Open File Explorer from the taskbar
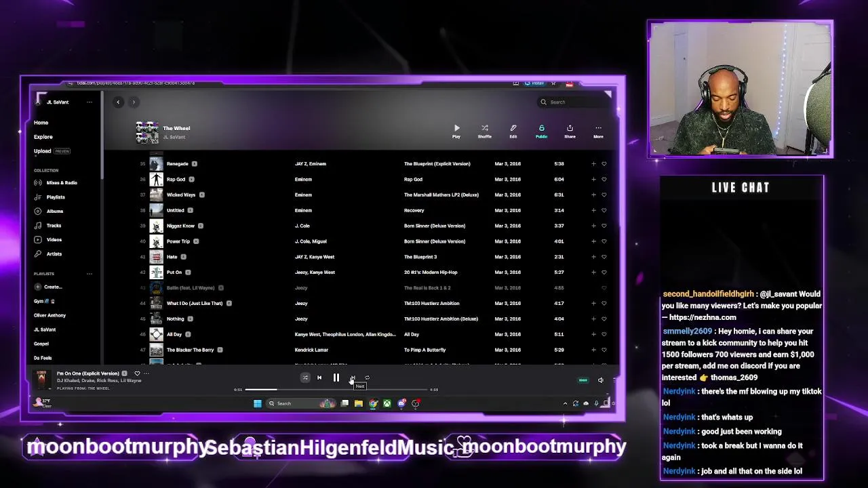The image size is (868, 488). pyautogui.click(x=358, y=403)
